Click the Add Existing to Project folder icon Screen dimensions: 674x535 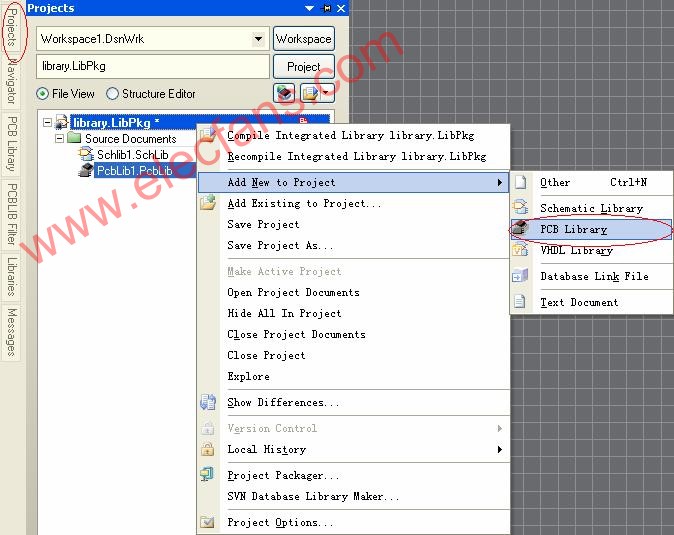coord(208,202)
